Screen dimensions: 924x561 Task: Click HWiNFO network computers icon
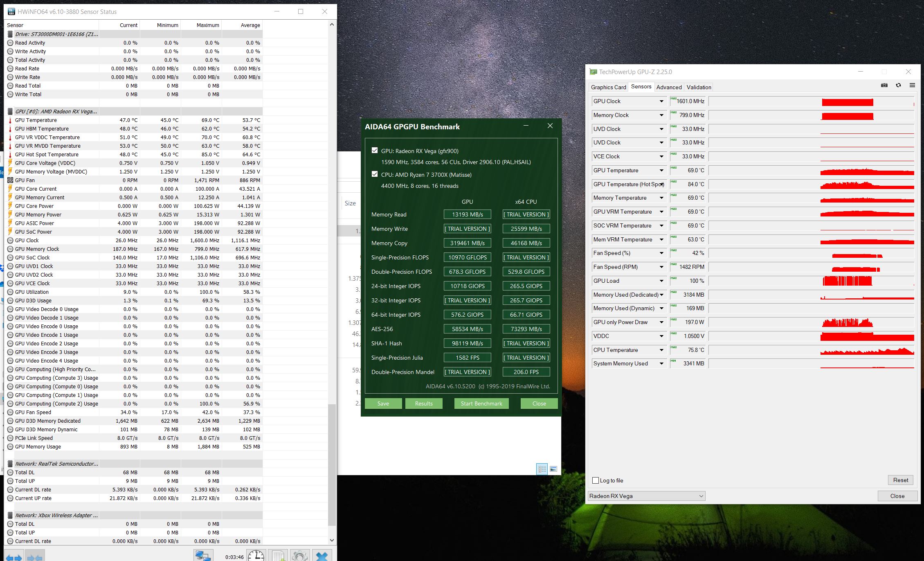(203, 556)
